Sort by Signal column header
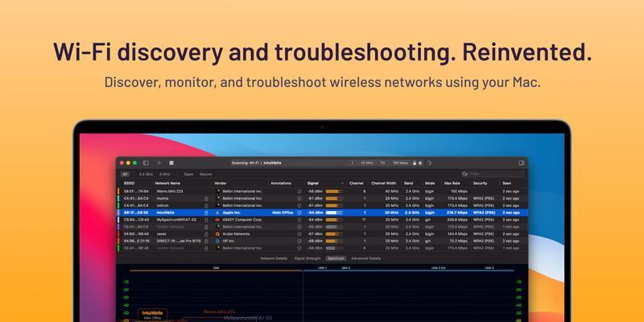 click(x=313, y=184)
